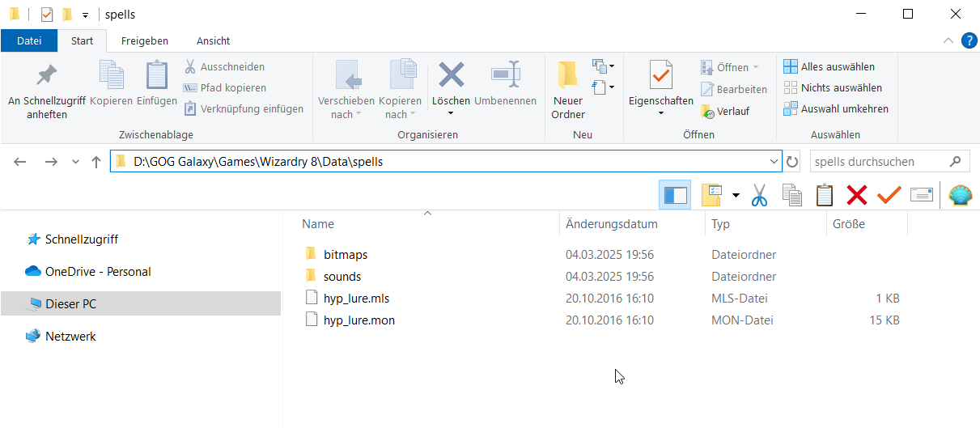
Task: Click Alles auswählen to select all items
Action: (829, 67)
